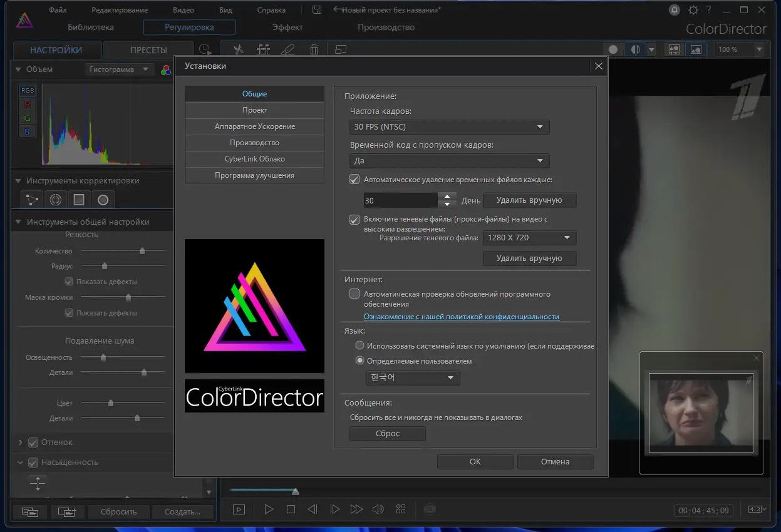Open drop-frame timecode Да dropdown

[450, 161]
